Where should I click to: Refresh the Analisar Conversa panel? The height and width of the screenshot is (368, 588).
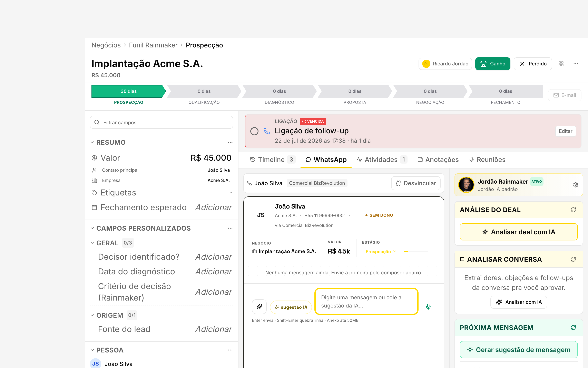573,259
